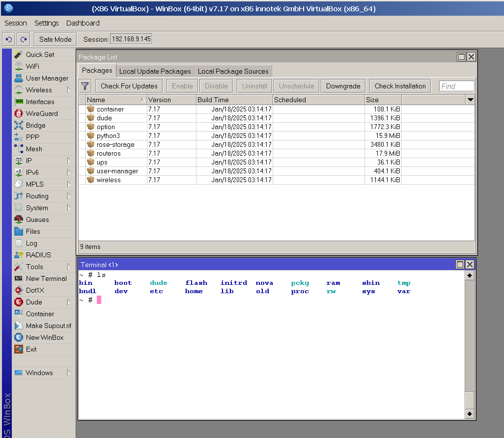Switch to the Packages tab
504x438 pixels.
coord(97,70)
